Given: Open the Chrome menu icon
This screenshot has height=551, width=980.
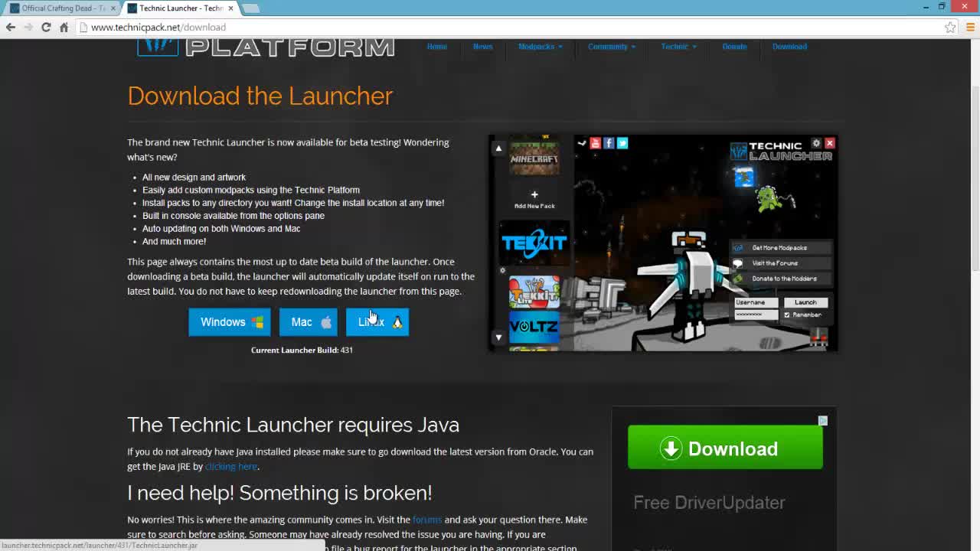Looking at the screenshot, I should (x=970, y=27).
